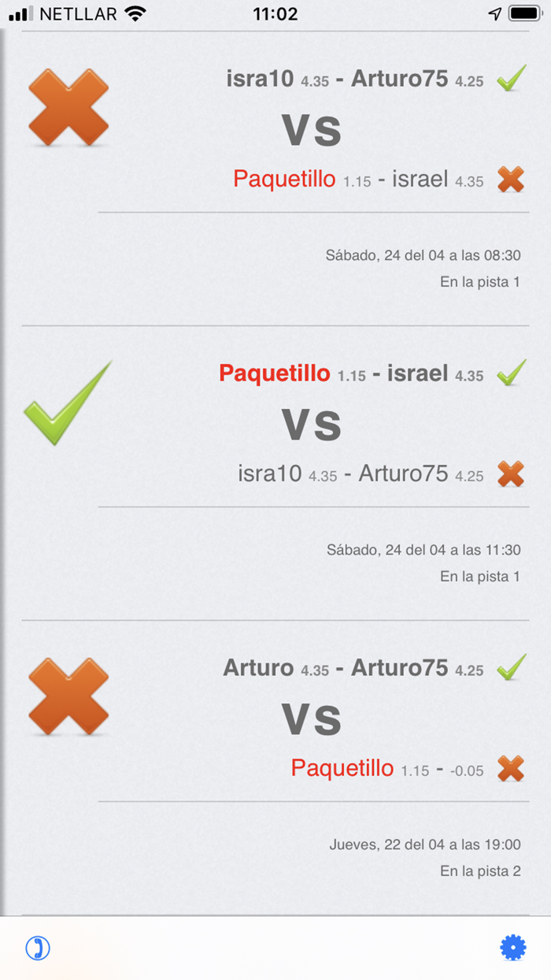Tap the green check beside isra10 - Arturo75
The image size is (551, 980).
(512, 80)
